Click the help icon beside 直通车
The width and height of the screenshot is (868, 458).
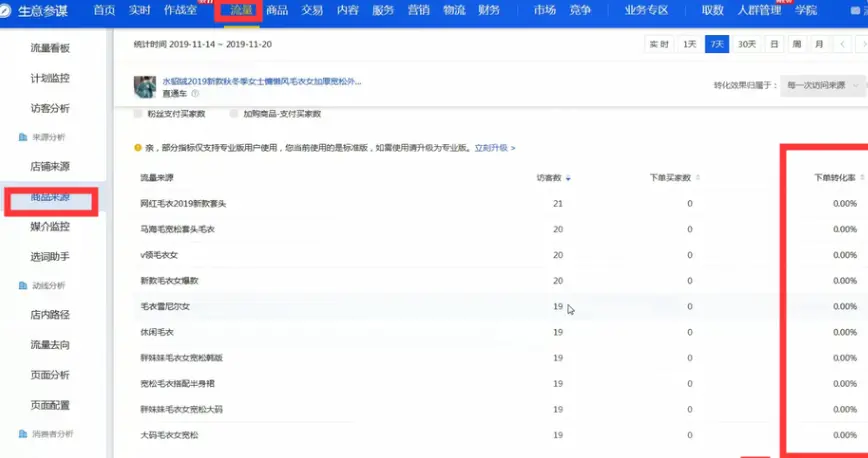tap(195, 94)
